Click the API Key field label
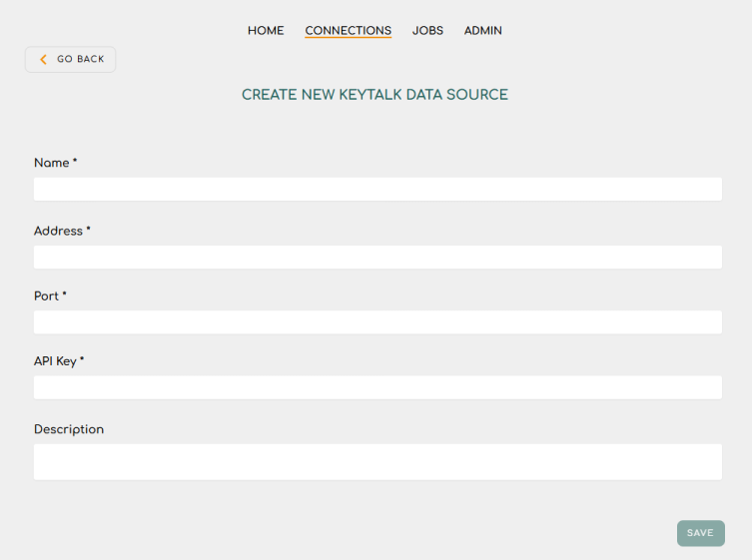752x560 pixels. pyautogui.click(x=55, y=361)
